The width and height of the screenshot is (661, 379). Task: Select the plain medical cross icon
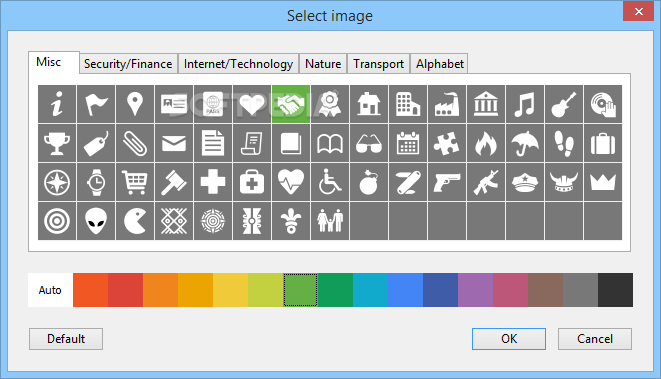point(213,182)
